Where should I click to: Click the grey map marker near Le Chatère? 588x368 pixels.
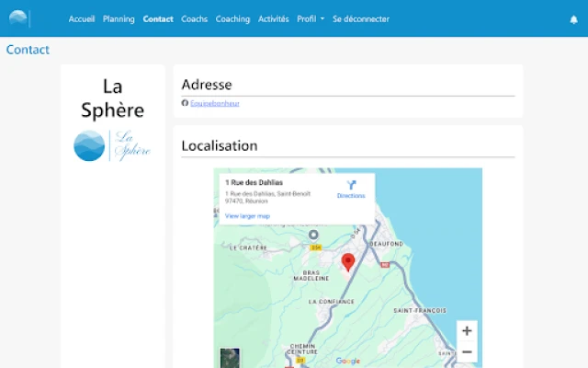point(312,235)
